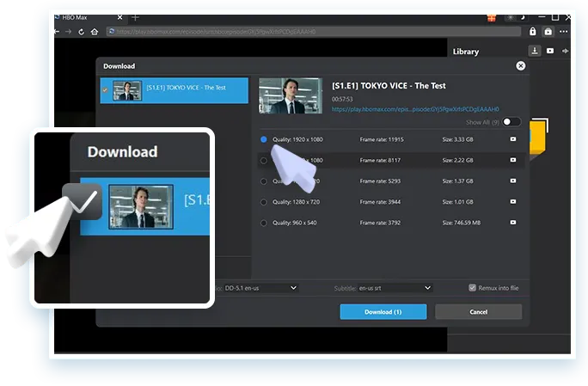The image size is (588, 386).
Task: Close the HBO Max tab
Action: pos(119,18)
